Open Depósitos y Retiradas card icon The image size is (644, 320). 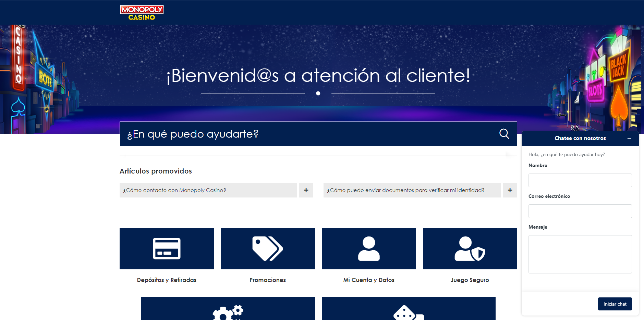pos(167,249)
